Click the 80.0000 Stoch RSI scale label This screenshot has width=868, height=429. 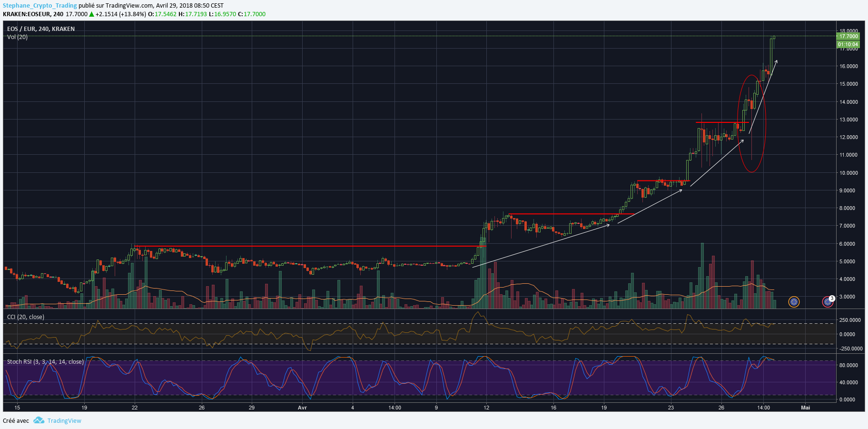point(848,365)
